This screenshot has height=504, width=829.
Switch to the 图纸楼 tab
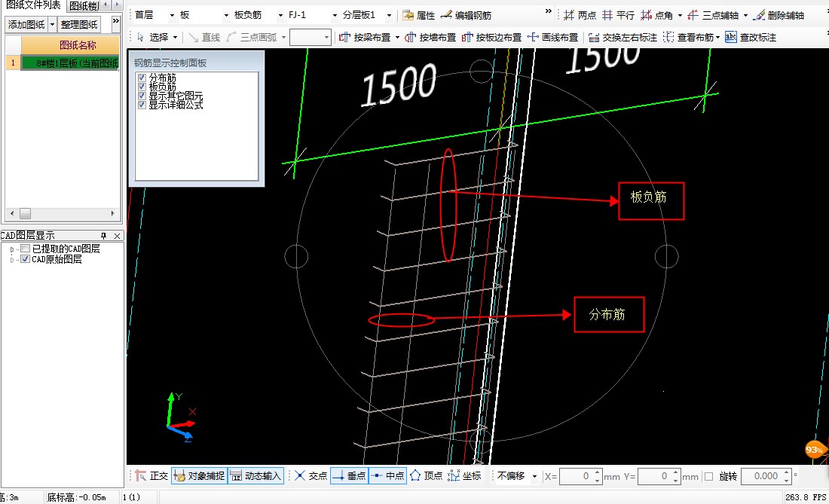coord(84,6)
